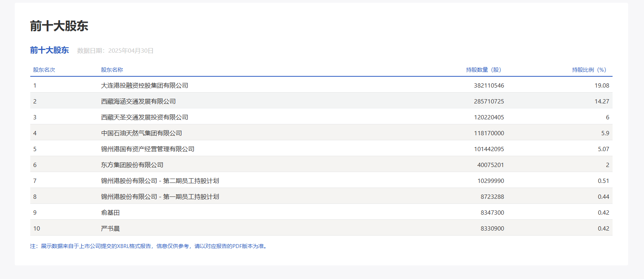
Task: Click the date 数据日期：2025年04月30日
Action: tap(115, 51)
